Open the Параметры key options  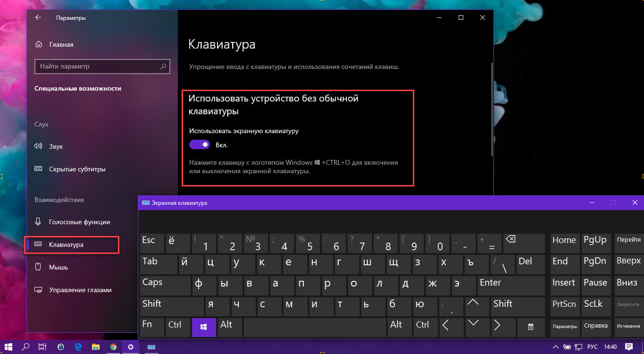point(565,328)
